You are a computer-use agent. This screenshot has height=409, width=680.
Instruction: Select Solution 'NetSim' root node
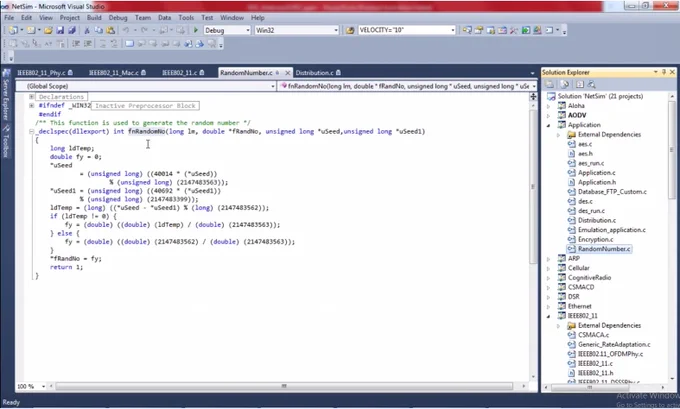coord(600,96)
